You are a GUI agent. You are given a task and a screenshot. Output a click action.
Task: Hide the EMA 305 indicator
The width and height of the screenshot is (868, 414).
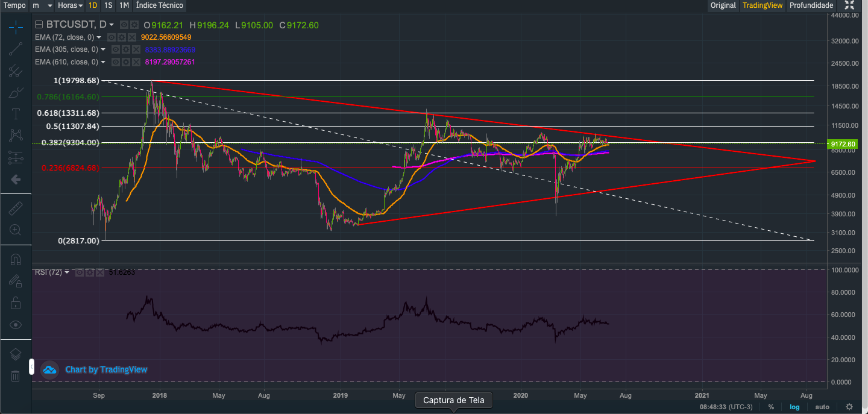click(116, 49)
